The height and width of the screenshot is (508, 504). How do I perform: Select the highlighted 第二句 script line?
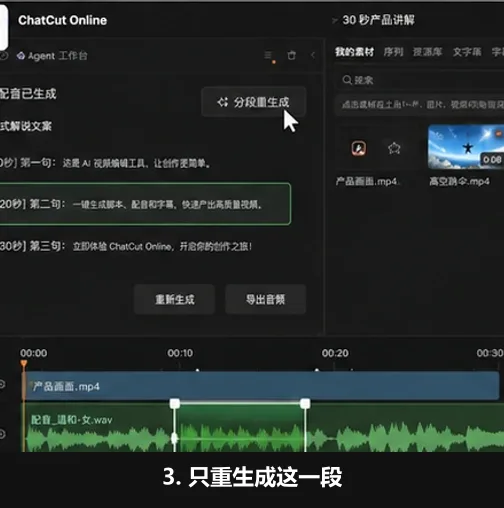(x=145, y=204)
